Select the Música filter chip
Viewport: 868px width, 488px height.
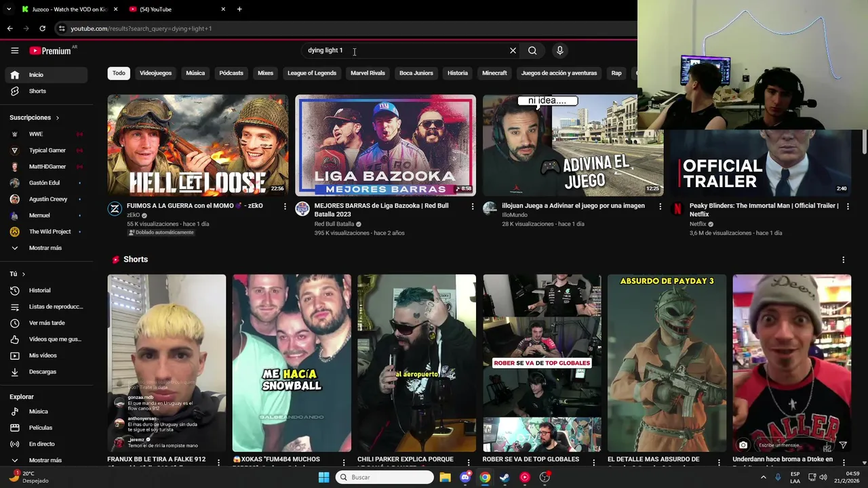[195, 73]
